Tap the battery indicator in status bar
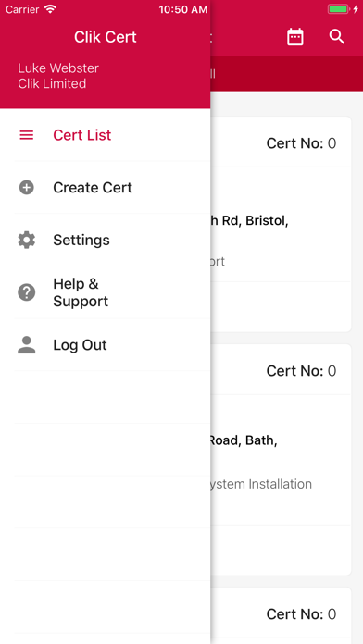The image size is (363, 644). (x=338, y=9)
